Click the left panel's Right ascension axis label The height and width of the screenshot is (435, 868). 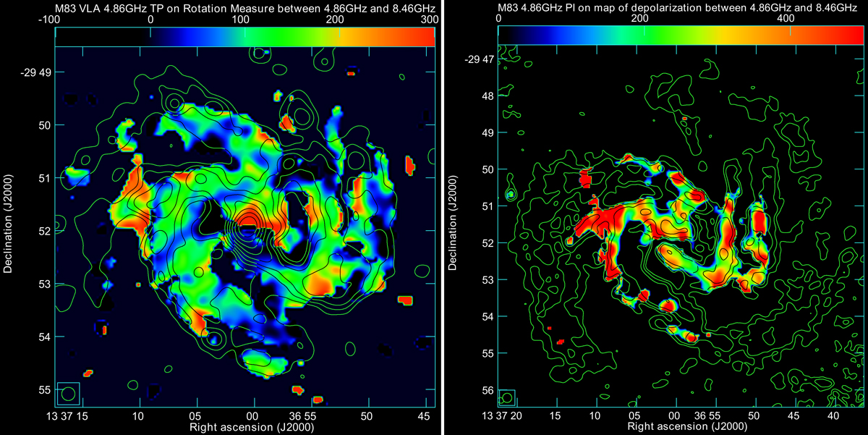click(x=239, y=428)
